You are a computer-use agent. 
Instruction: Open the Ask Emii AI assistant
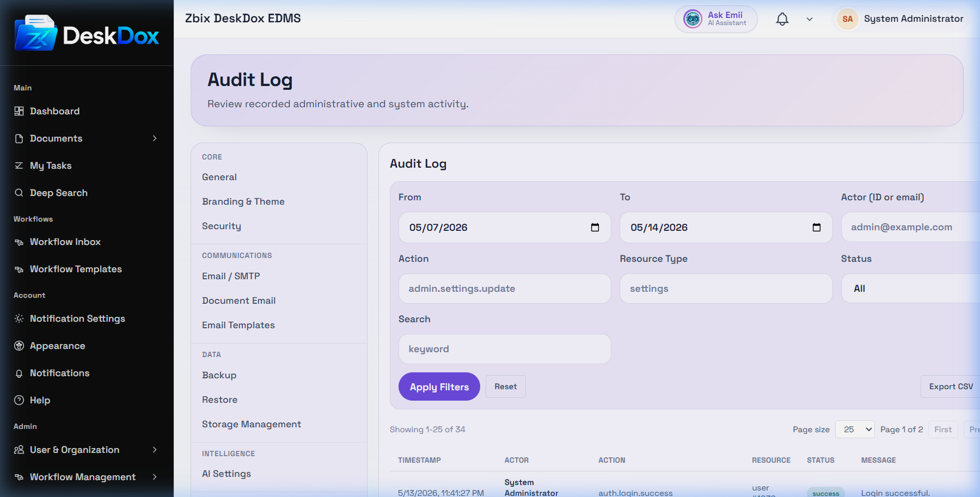(716, 19)
